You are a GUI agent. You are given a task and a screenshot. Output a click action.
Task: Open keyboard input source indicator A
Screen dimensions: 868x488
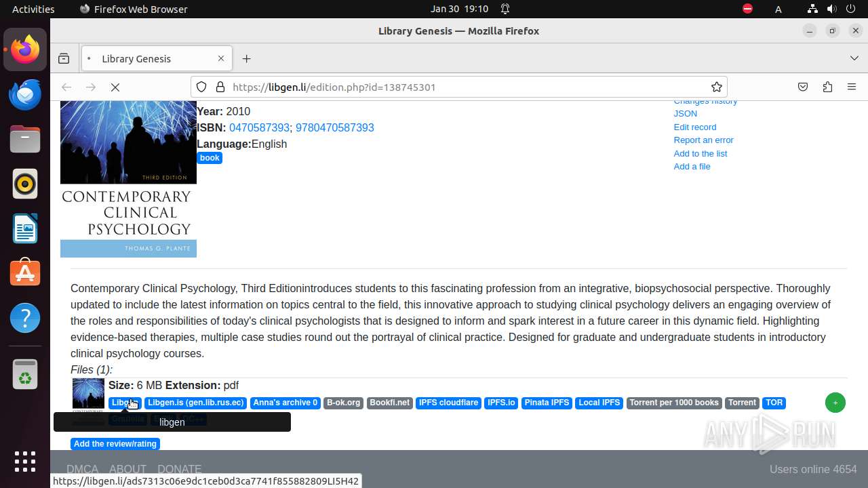tap(778, 9)
